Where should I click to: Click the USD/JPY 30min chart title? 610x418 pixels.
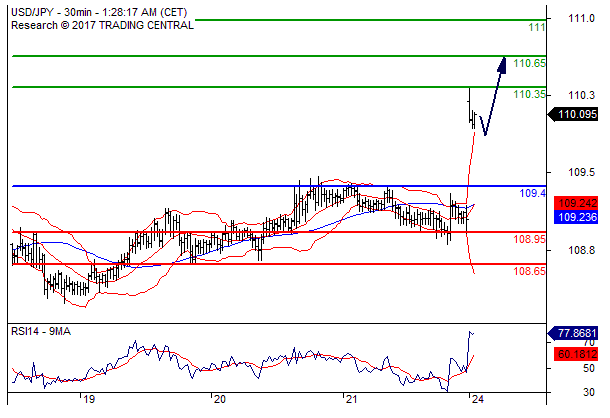click(99, 12)
